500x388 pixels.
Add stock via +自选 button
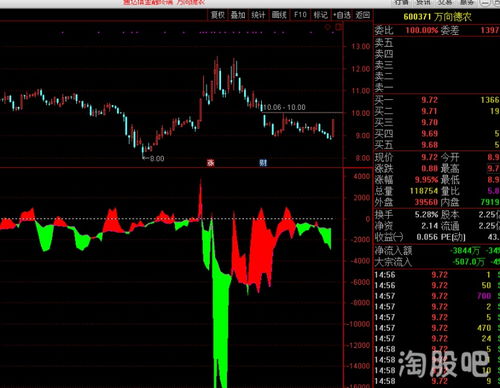[x=342, y=15]
